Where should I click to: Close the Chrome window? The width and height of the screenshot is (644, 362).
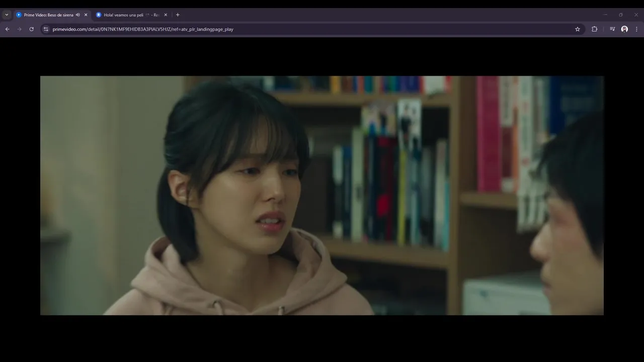point(636,15)
